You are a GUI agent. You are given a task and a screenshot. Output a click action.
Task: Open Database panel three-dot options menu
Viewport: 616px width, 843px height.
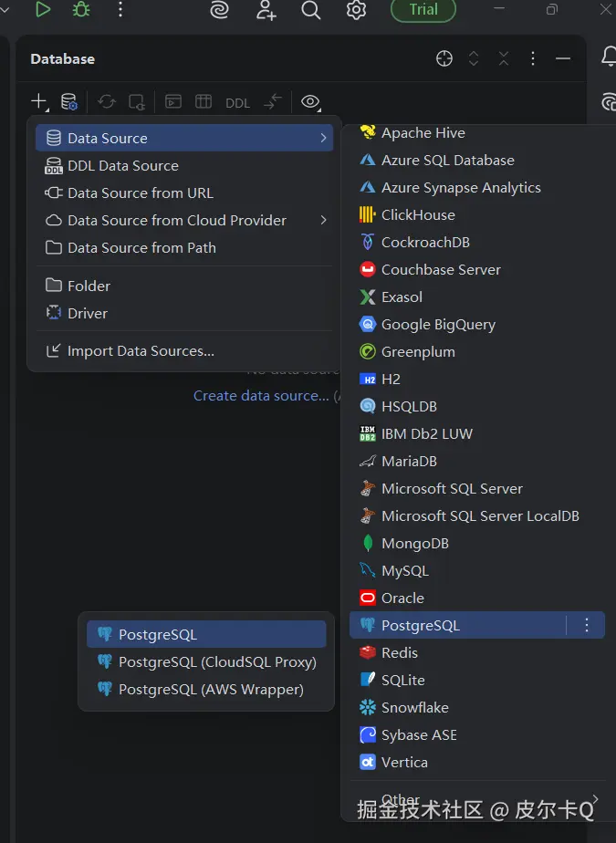533,58
